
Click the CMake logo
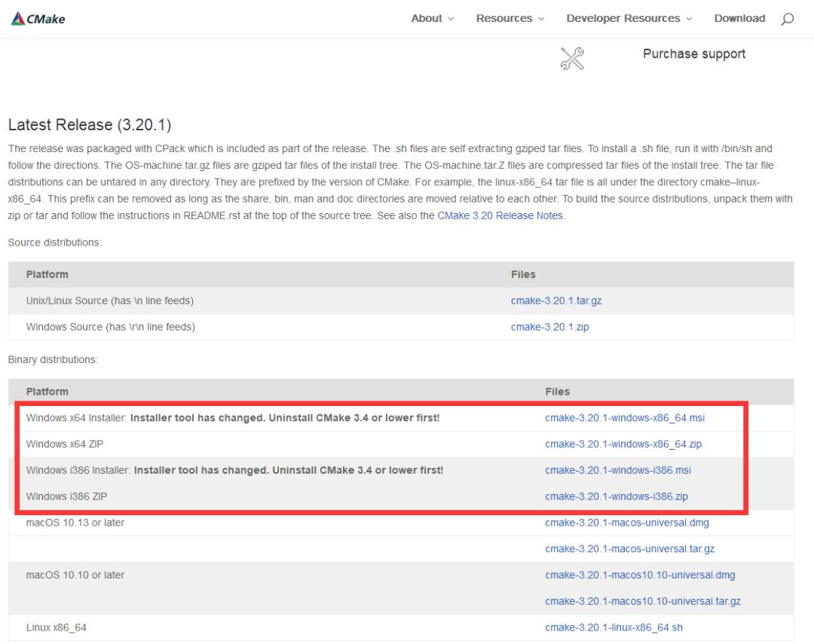pos(38,19)
